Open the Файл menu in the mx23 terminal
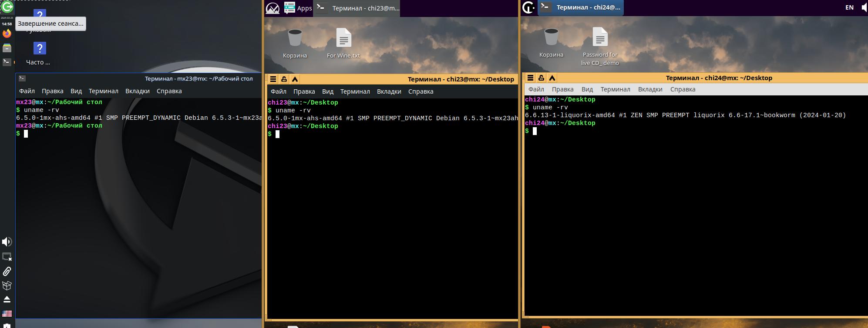Screen dimensions: 868x328 pos(27,91)
